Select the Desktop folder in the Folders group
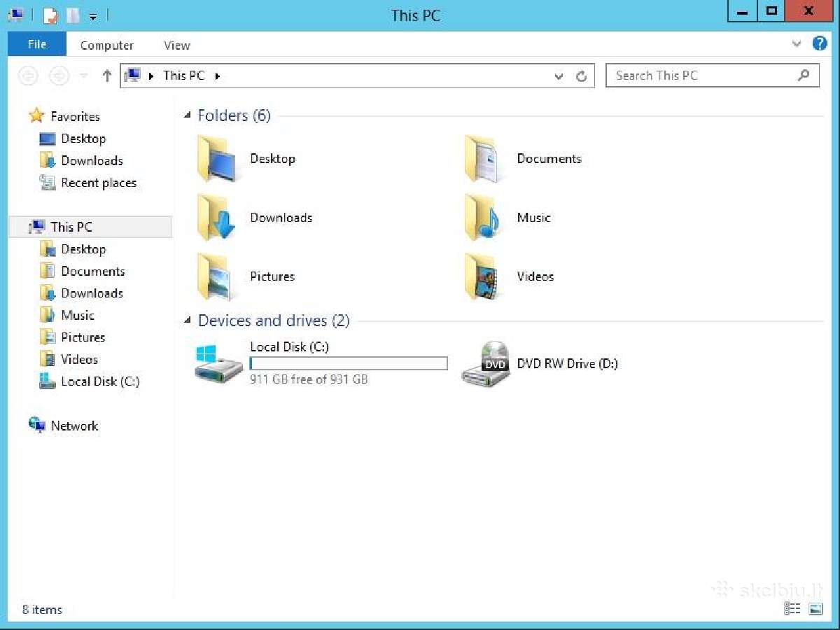 click(x=246, y=159)
